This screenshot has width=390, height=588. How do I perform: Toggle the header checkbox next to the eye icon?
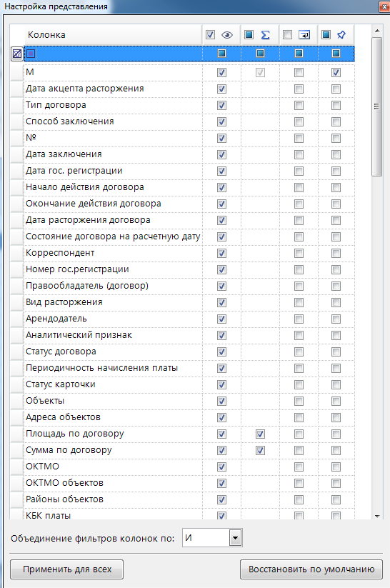point(211,35)
